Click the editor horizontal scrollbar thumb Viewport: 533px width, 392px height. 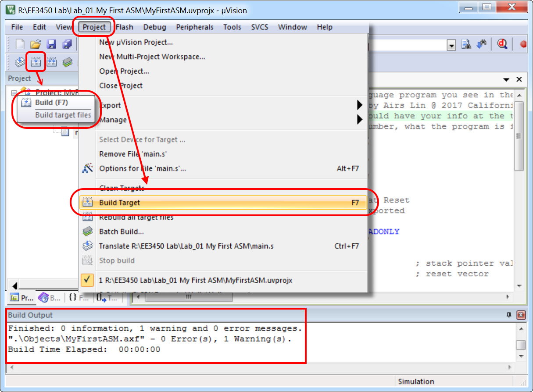[x=189, y=297]
